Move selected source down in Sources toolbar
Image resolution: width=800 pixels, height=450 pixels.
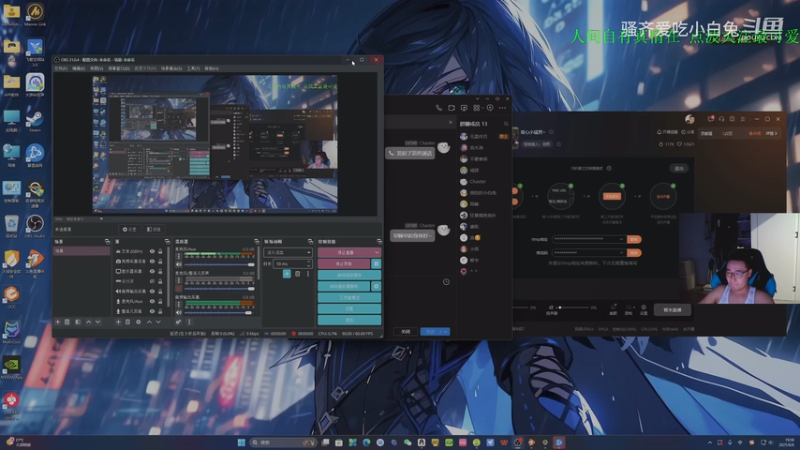tap(158, 322)
